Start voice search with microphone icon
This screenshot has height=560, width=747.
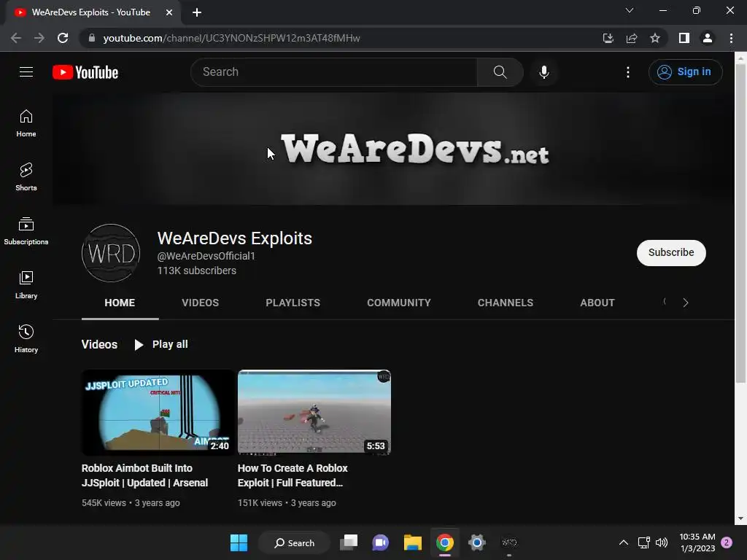(543, 72)
